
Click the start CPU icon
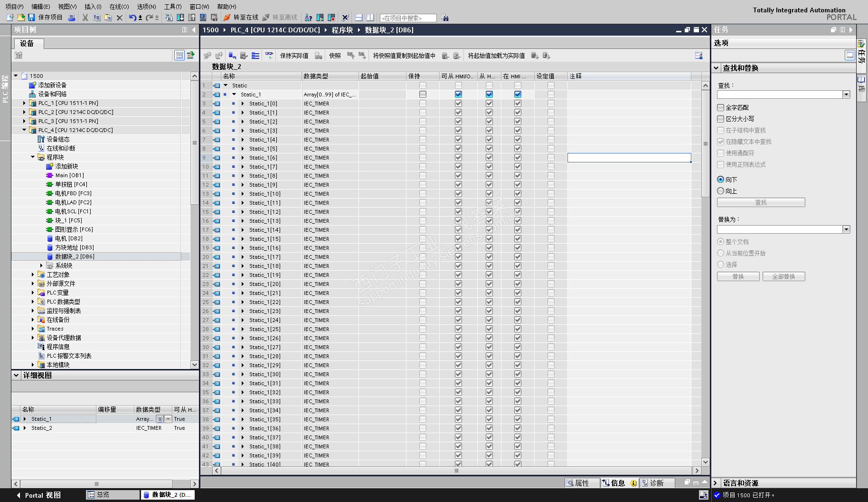click(x=320, y=18)
